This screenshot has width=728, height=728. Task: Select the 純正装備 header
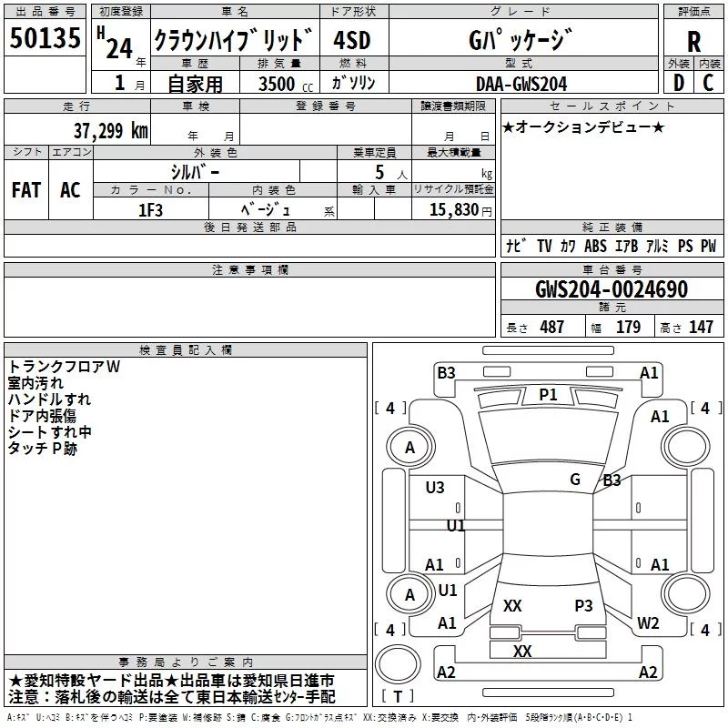(x=612, y=227)
